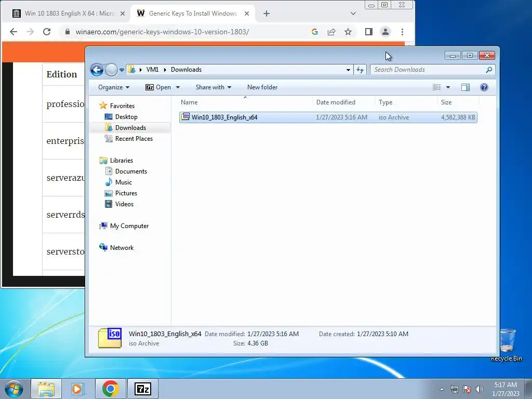Expand the breadcrumb arrow after VM1
532x399 pixels.
tap(165, 70)
